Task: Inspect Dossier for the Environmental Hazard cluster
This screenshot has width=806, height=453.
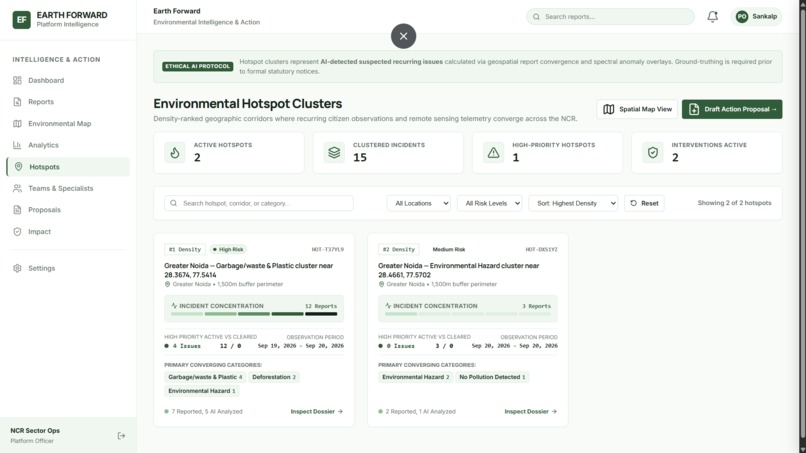Action: pyautogui.click(x=530, y=411)
